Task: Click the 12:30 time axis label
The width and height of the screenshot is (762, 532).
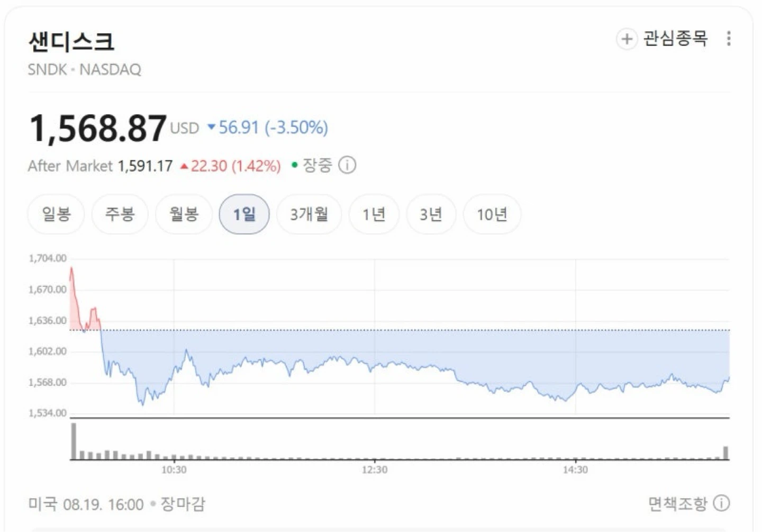Action: pyautogui.click(x=375, y=470)
